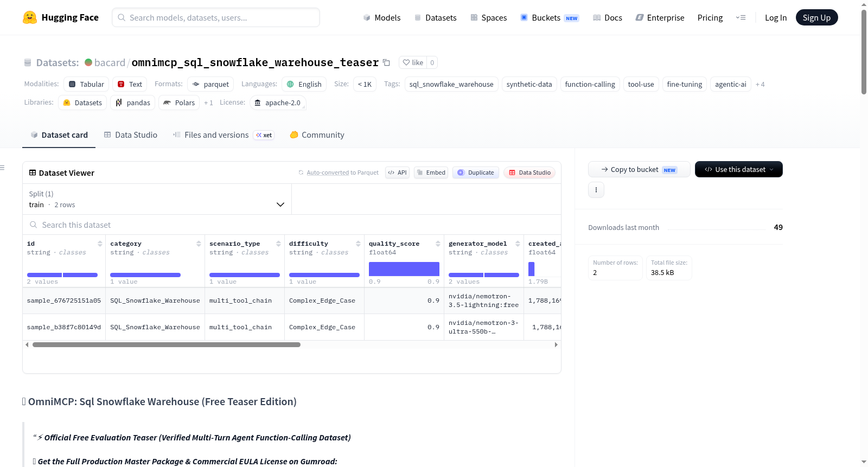Click the Sign Up button
The width and height of the screenshot is (868, 467).
[816, 17]
